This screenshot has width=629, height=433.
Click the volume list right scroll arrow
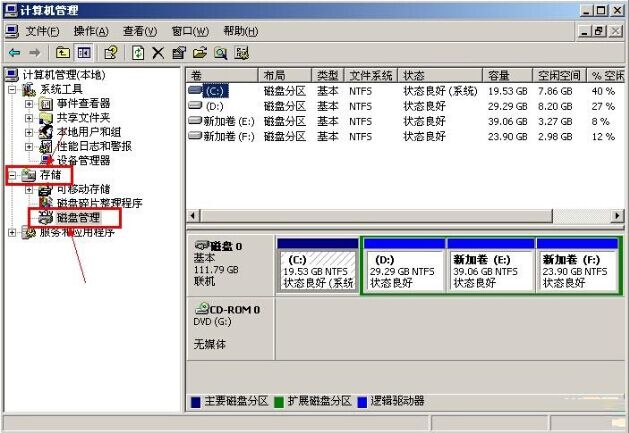pos(617,216)
